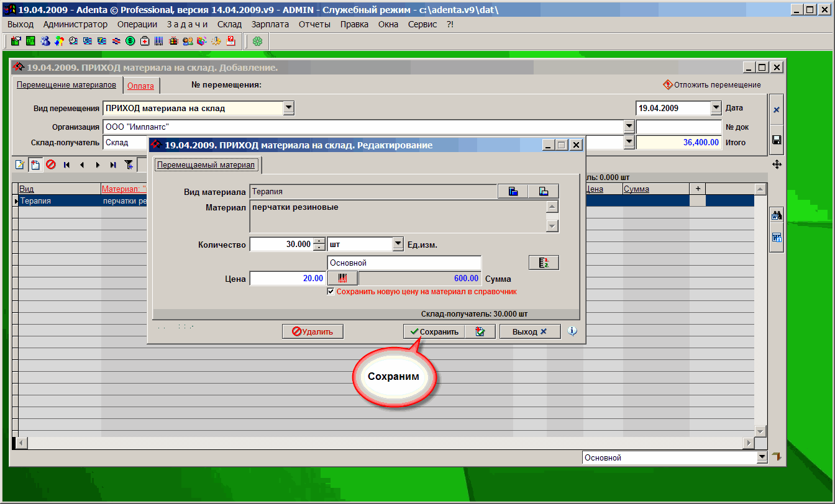The image size is (835, 504).
Task: Click the filter funnel icon in grid toolbar
Action: [x=129, y=165]
